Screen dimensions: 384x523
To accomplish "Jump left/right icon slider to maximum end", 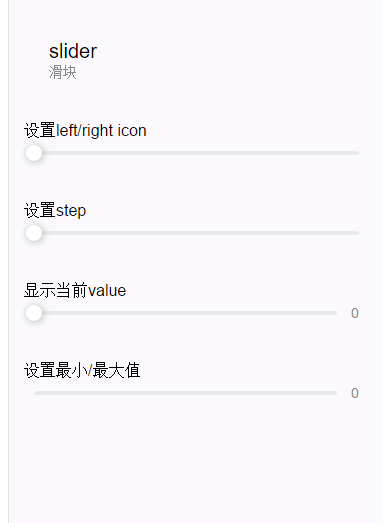I will click(358, 153).
